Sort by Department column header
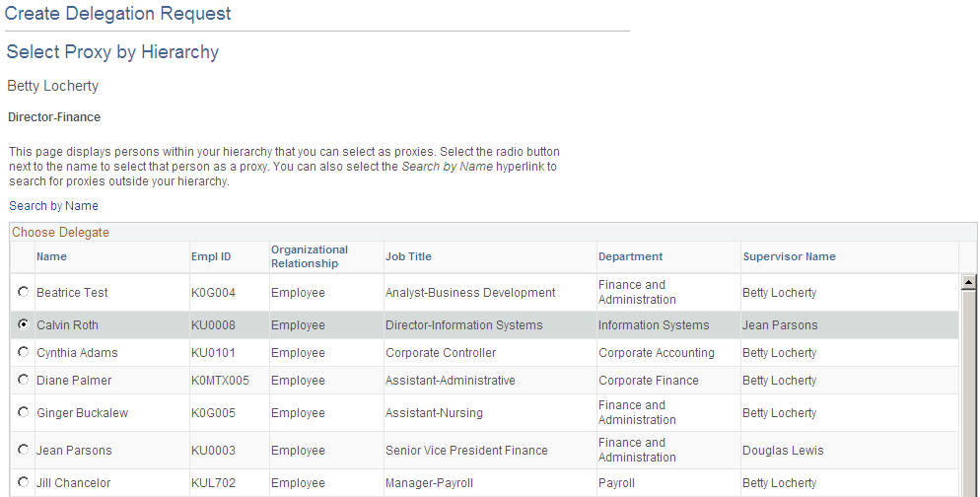This screenshot has height=497, width=980. click(630, 256)
